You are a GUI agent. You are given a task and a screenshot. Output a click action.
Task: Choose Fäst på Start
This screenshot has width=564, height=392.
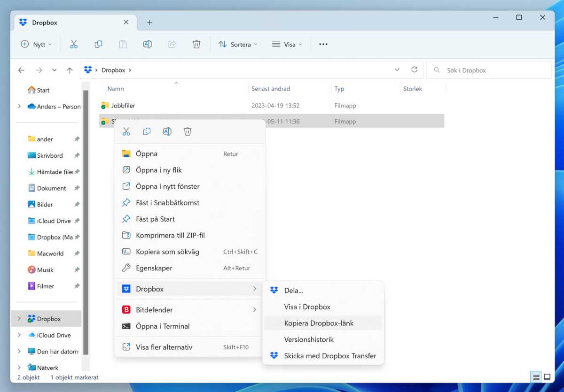(x=190, y=219)
